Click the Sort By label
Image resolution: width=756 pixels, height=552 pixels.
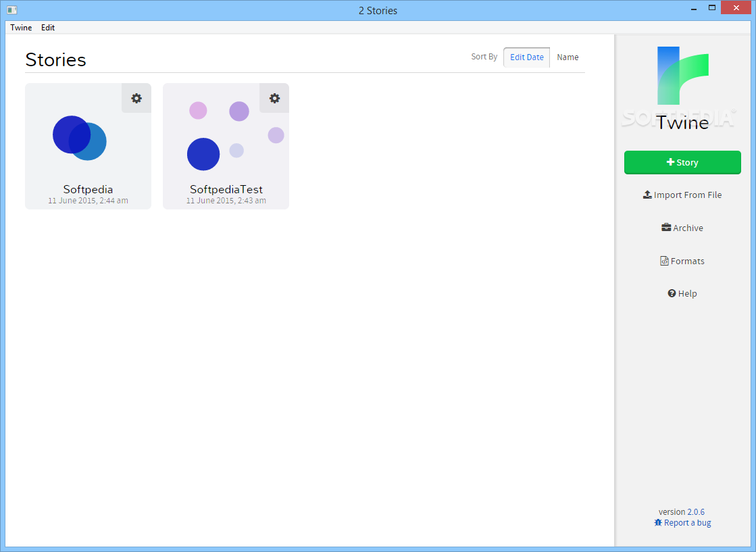coord(484,56)
